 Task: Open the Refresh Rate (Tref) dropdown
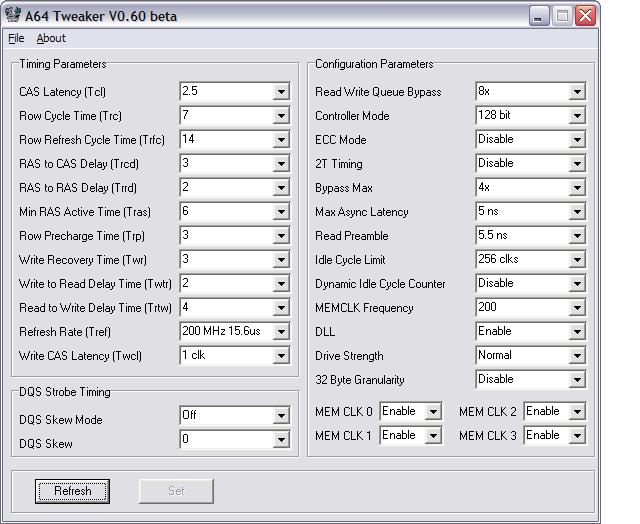281,331
